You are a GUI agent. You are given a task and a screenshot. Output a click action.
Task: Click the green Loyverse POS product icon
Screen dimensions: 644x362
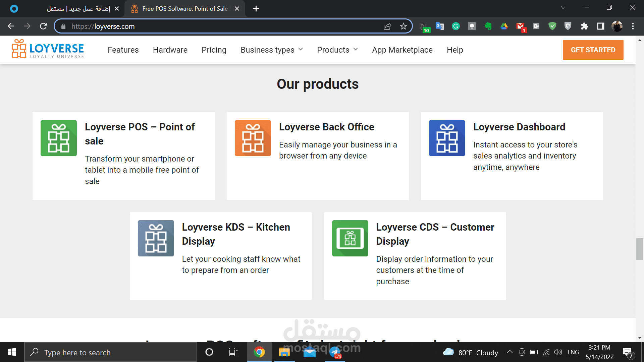tap(59, 138)
